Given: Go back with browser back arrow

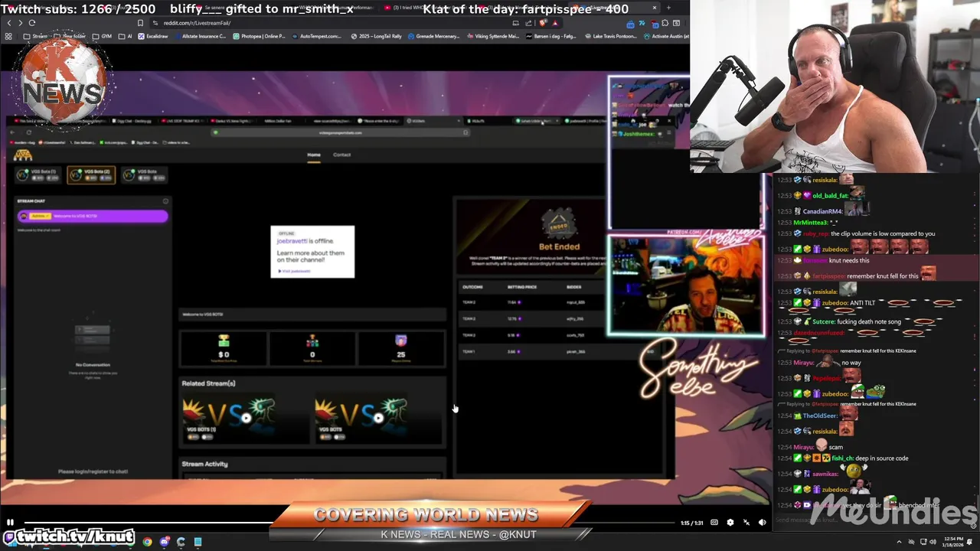Looking at the screenshot, I should coord(9,23).
